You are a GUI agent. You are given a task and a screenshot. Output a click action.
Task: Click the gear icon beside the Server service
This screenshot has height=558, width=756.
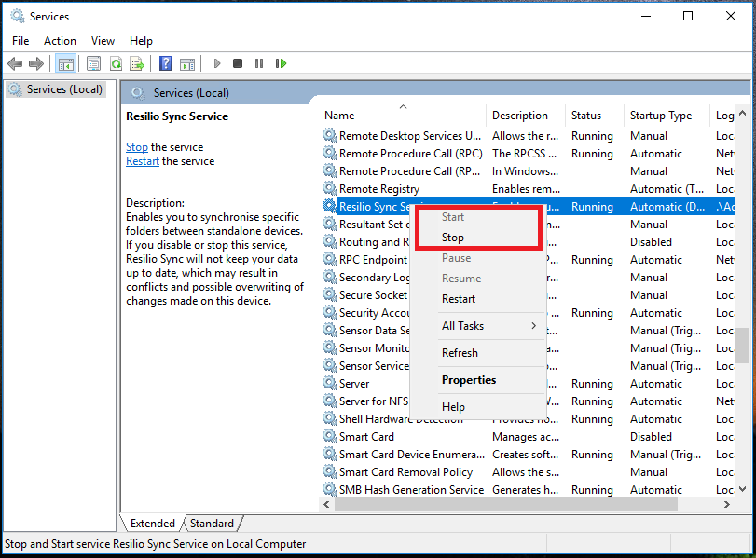330,383
